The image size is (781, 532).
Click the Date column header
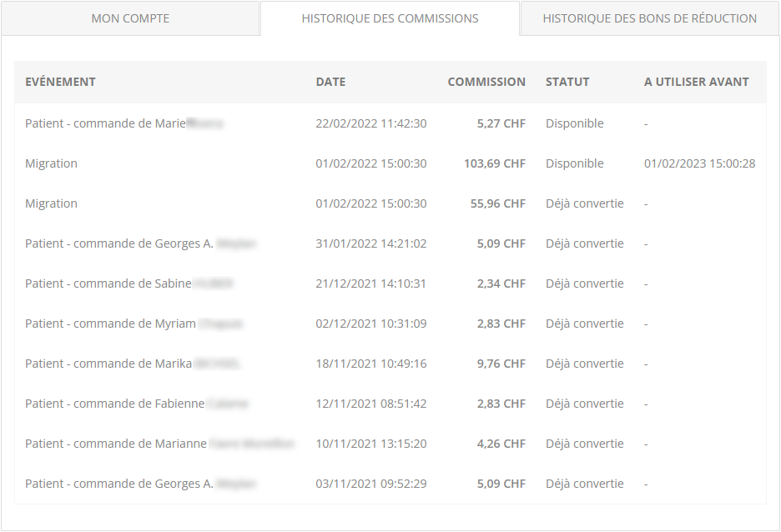[330, 82]
